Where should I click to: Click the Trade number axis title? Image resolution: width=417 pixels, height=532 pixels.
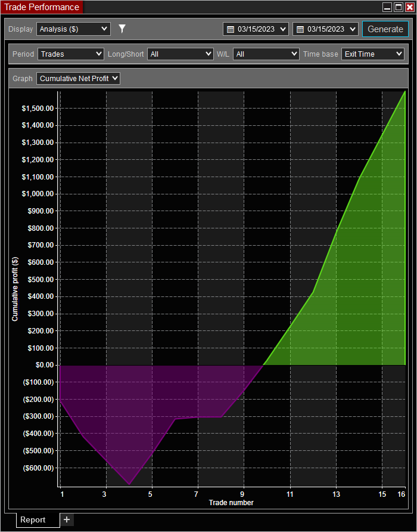[231, 503]
